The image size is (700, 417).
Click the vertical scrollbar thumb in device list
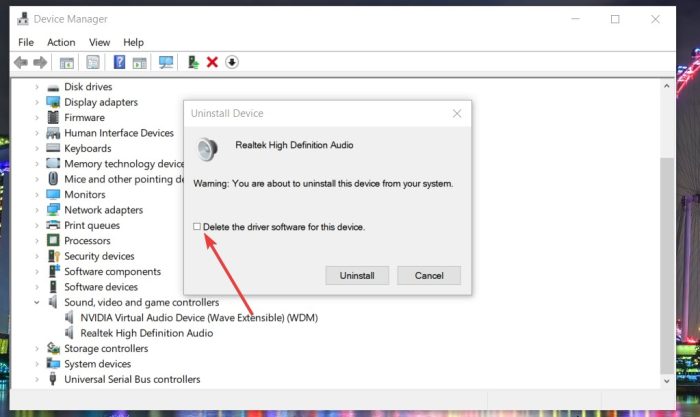point(667,266)
